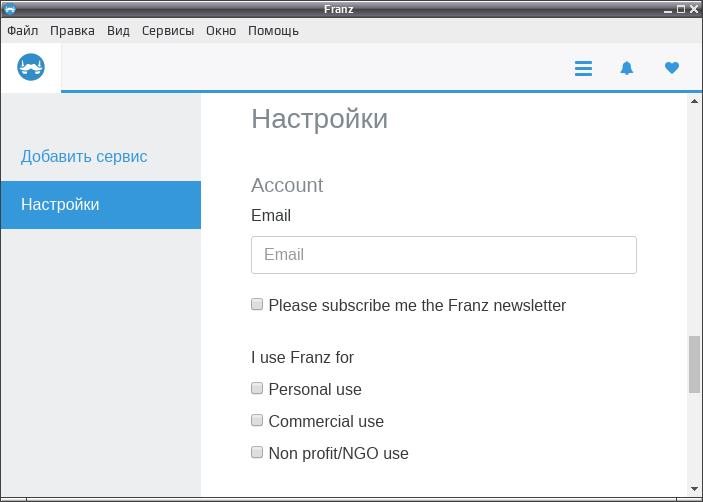This screenshot has height=502, width=703.
Task: Click the scrollbar up arrow
Action: (x=694, y=101)
